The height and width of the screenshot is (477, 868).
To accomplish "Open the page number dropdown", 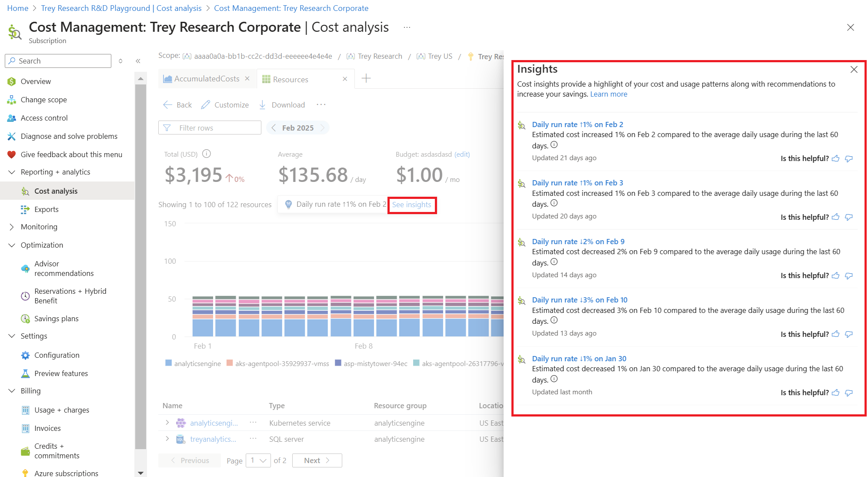I will 258,460.
